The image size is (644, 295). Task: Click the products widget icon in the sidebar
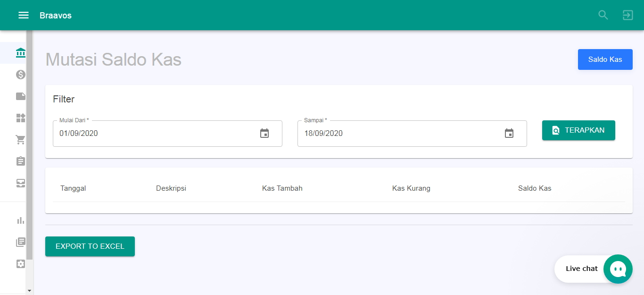click(20, 118)
